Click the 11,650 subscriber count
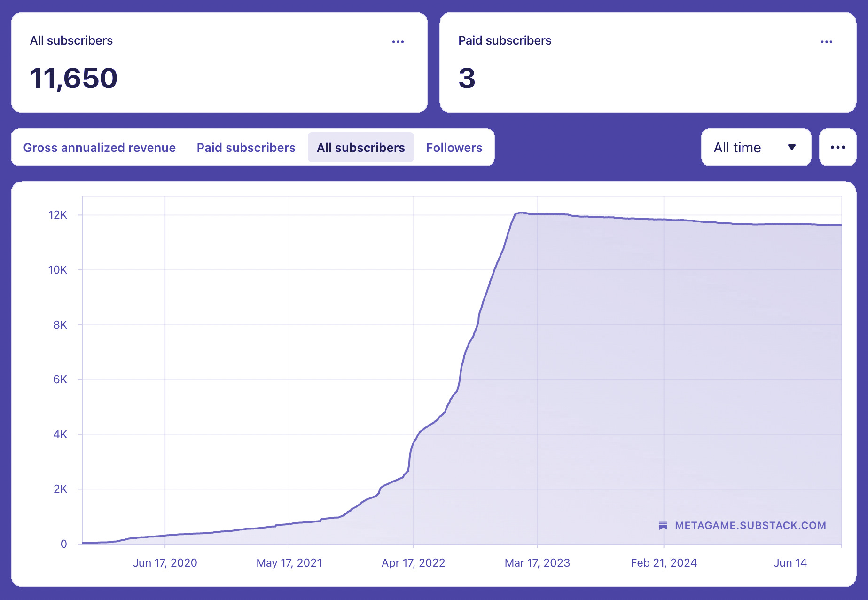The width and height of the screenshot is (868, 600). tap(74, 78)
